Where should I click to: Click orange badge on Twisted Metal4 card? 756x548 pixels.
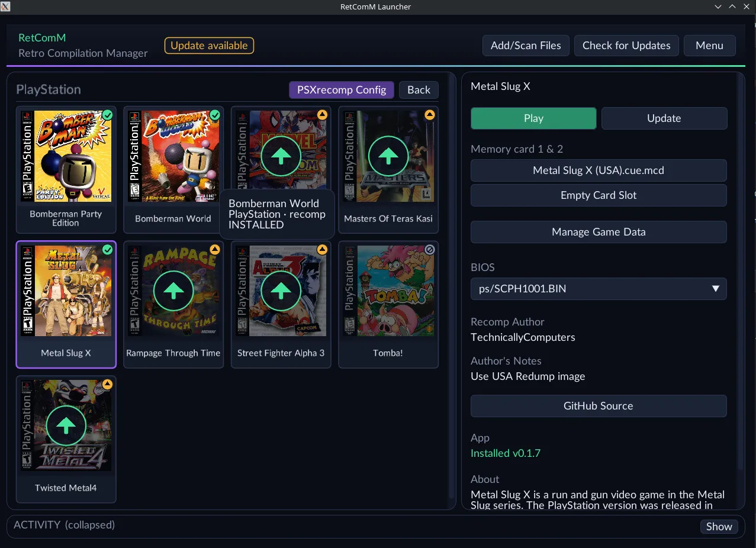coord(107,385)
